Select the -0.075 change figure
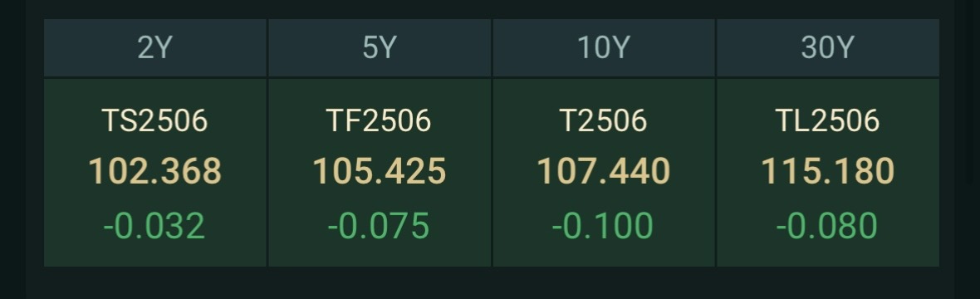 (379, 226)
